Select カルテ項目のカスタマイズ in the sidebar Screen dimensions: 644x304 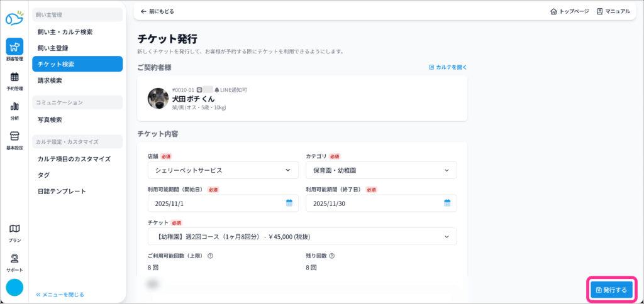coord(74,159)
